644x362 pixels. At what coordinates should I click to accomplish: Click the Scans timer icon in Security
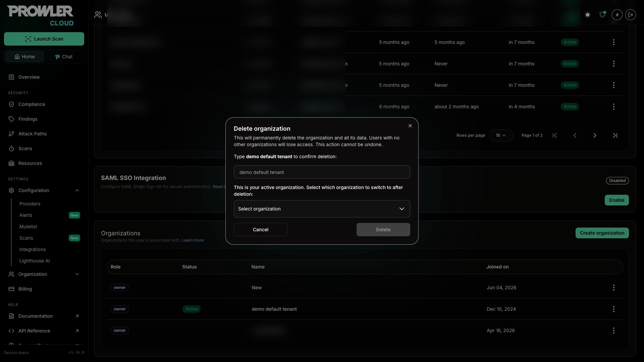pos(11,148)
